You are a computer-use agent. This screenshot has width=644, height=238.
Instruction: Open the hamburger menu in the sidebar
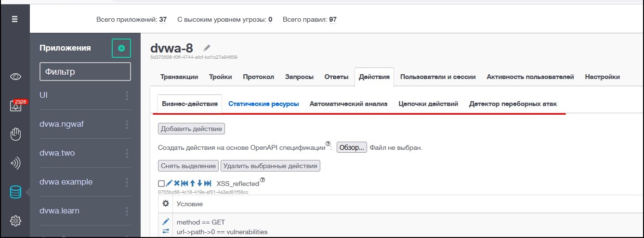pyautogui.click(x=14, y=19)
